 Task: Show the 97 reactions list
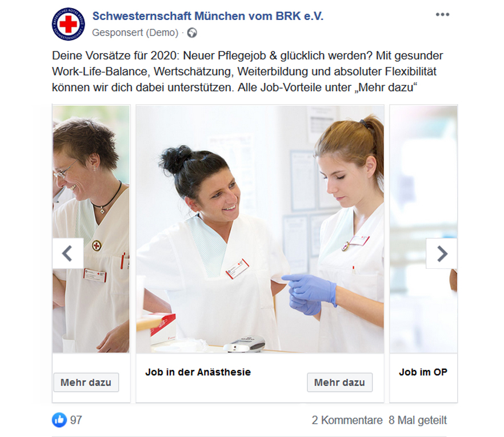pos(76,420)
